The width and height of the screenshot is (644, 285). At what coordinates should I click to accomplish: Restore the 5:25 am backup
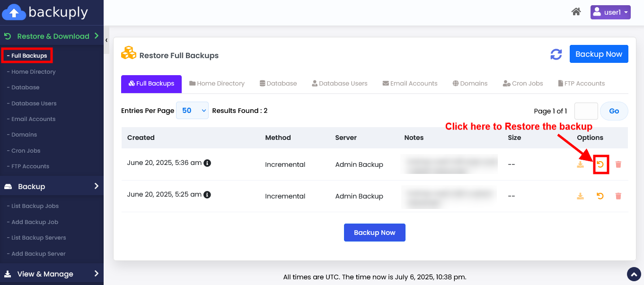600,196
